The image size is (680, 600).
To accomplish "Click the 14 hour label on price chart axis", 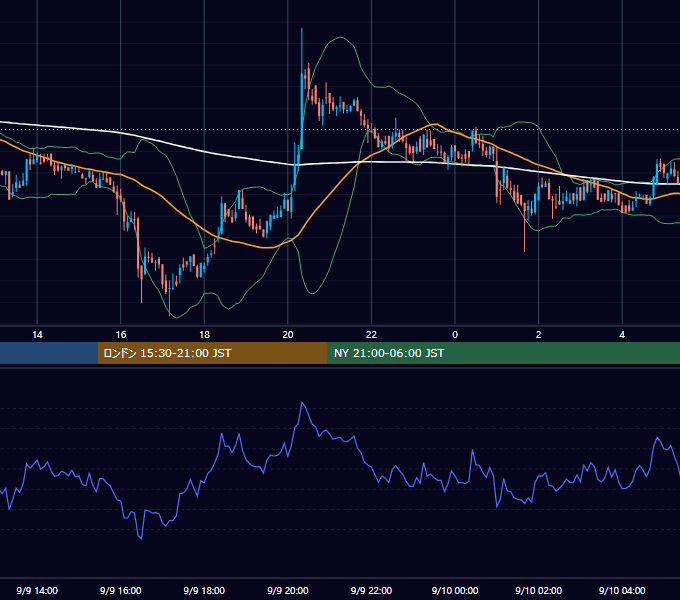I will pos(37,335).
